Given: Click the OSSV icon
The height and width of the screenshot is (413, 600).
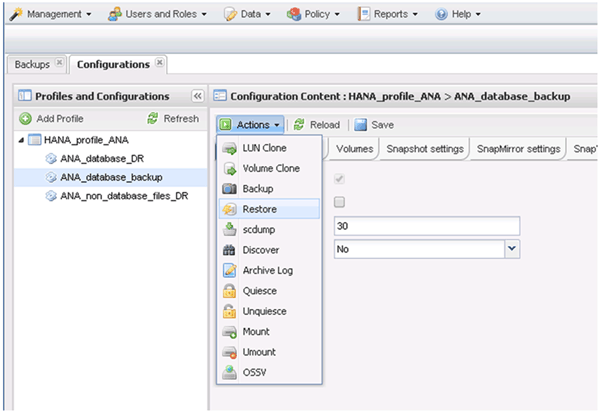Looking at the screenshot, I should point(230,372).
